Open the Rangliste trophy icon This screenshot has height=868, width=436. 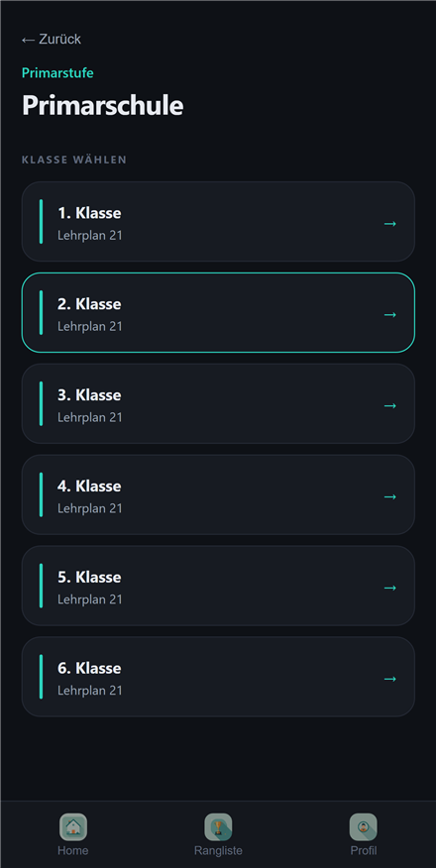click(218, 827)
